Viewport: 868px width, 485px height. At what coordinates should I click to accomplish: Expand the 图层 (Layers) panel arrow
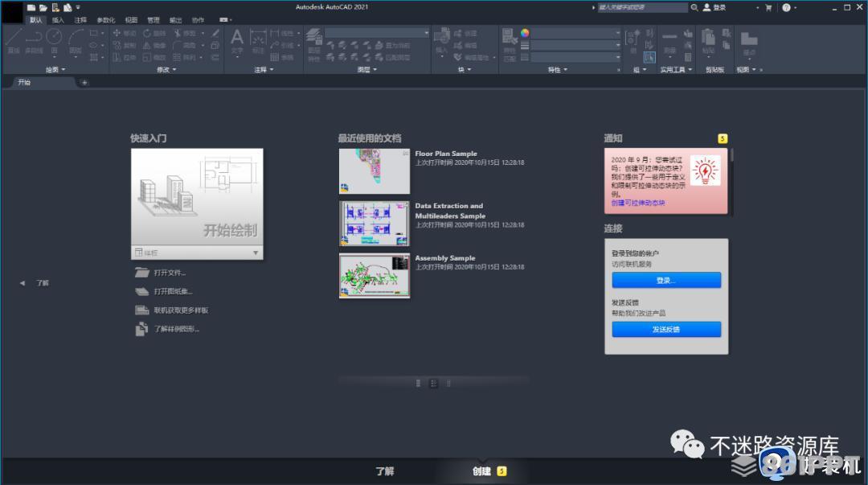375,70
